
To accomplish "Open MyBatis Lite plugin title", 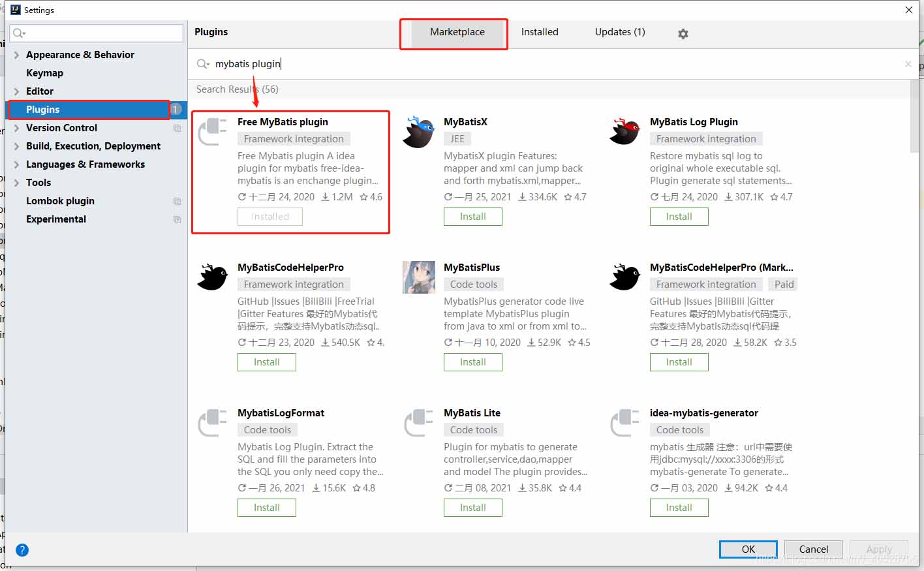I will click(472, 413).
